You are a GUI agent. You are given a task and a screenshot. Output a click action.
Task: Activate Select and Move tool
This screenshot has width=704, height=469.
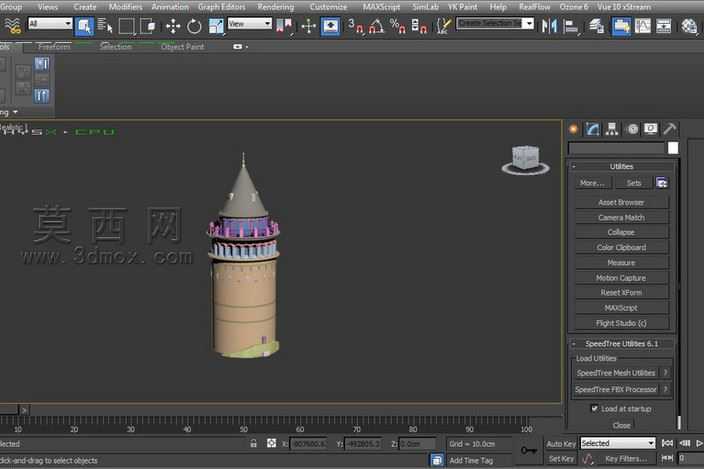point(173,26)
